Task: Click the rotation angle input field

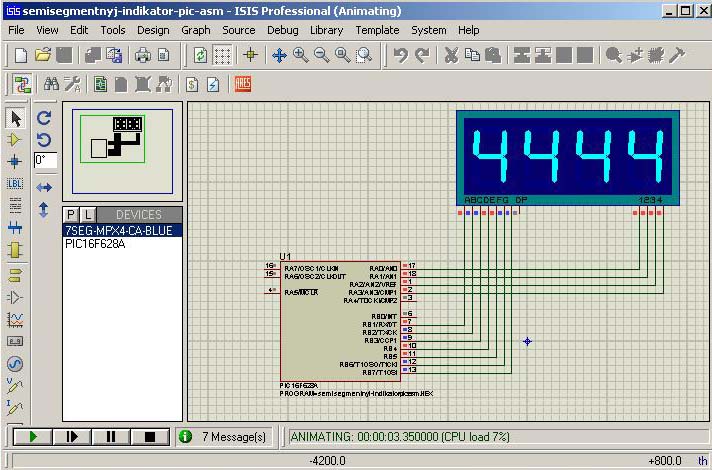Action: click(46, 160)
